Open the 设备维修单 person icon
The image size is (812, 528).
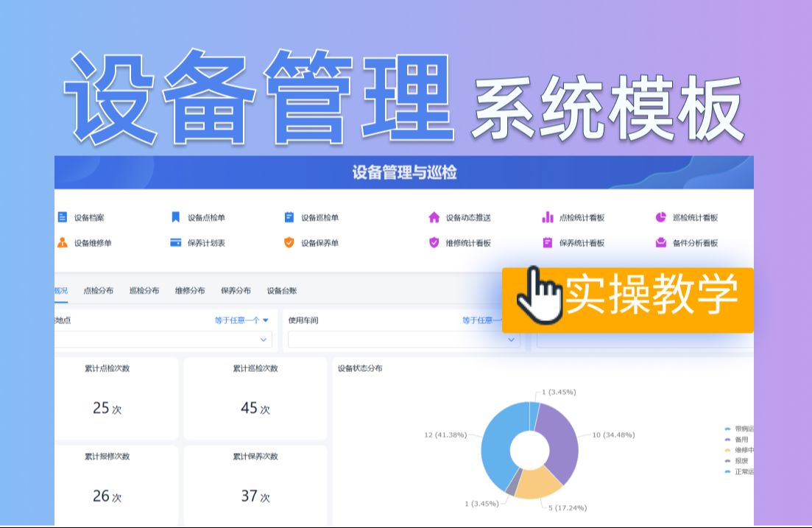pyautogui.click(x=62, y=242)
